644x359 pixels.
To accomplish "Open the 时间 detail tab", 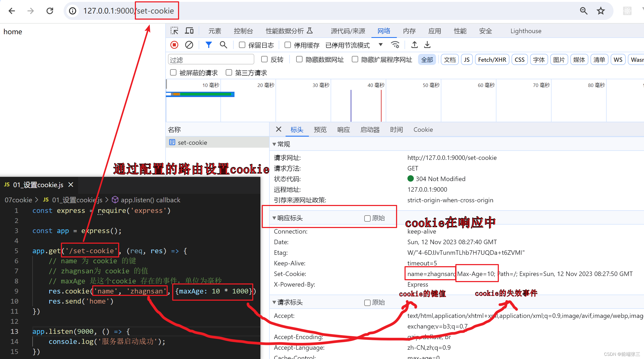I will (396, 130).
